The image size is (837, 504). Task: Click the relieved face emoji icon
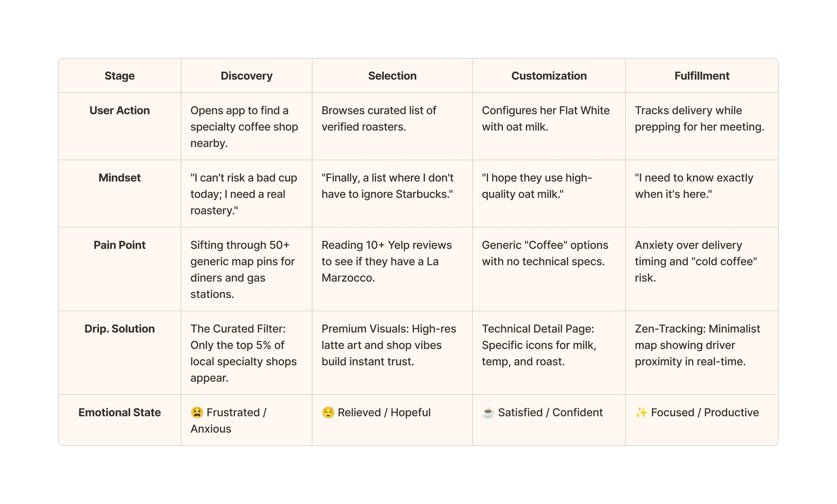pos(328,412)
